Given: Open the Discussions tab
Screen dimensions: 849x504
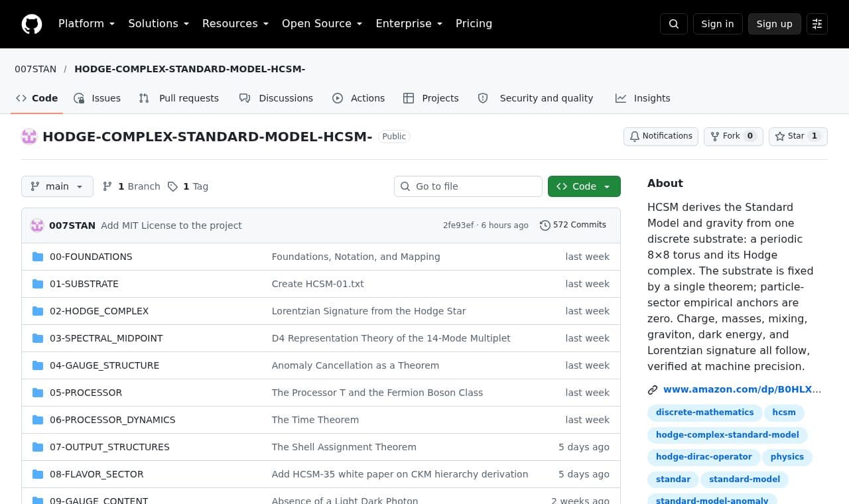Looking at the screenshot, I should pyautogui.click(x=277, y=98).
